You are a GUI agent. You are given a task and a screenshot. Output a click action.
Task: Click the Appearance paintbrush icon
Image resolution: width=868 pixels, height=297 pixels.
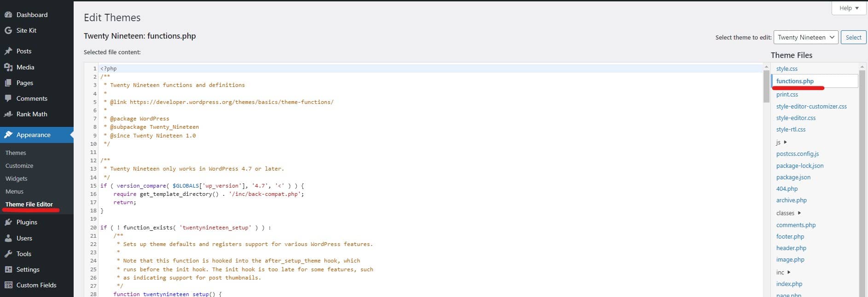click(8, 135)
